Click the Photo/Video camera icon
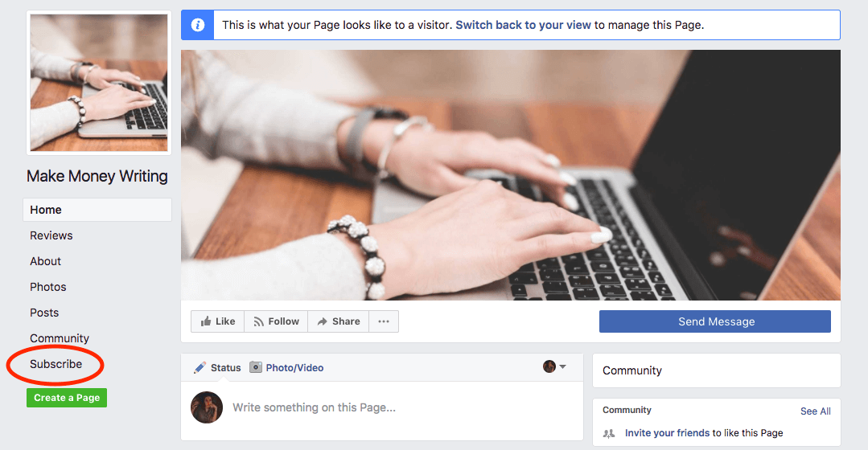The image size is (868, 450). click(x=255, y=367)
